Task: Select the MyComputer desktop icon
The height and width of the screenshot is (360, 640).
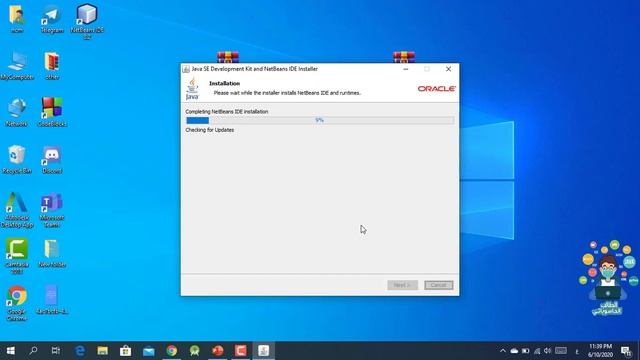Action: [17, 66]
